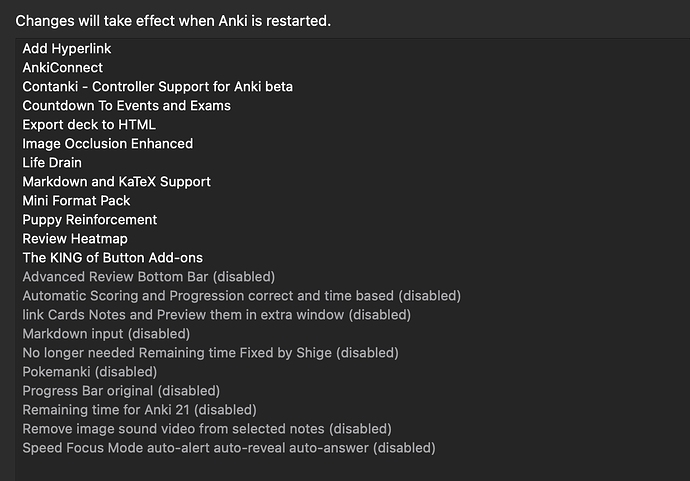Select the Puppy Reinforcement add-on
The height and width of the screenshot is (481, 690).
[x=89, y=220]
